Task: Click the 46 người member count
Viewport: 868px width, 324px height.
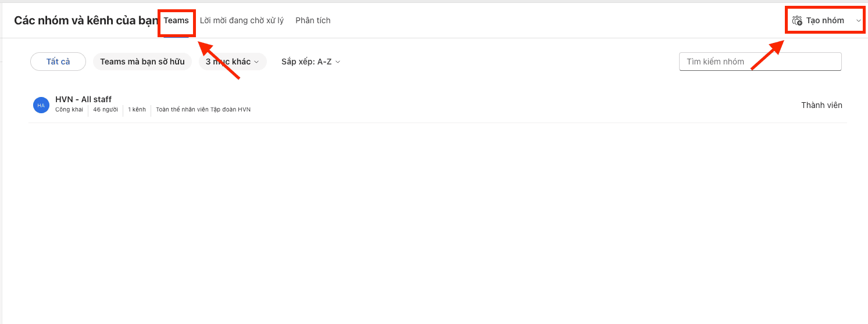Action: click(105, 110)
